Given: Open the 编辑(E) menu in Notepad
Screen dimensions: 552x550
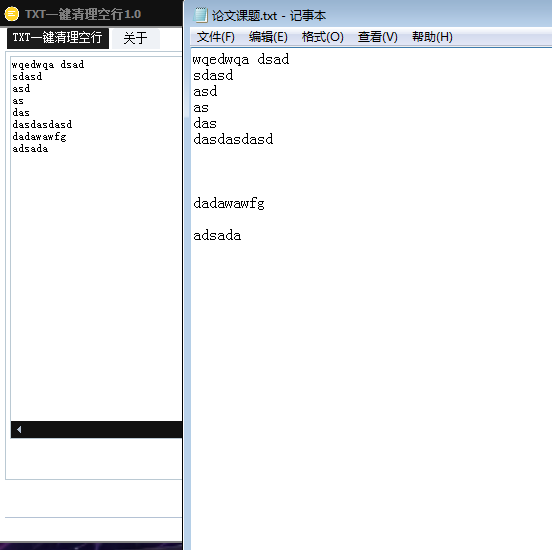Looking at the screenshot, I should point(268,37).
